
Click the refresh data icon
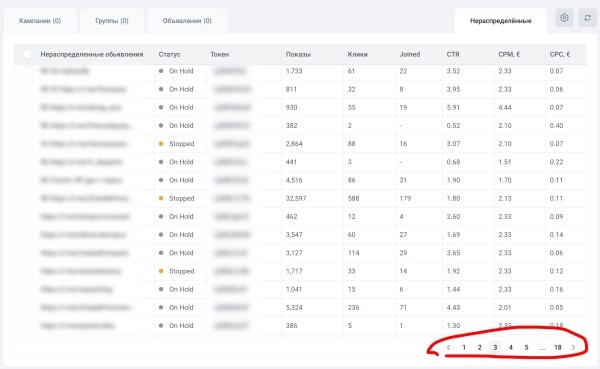587,18
